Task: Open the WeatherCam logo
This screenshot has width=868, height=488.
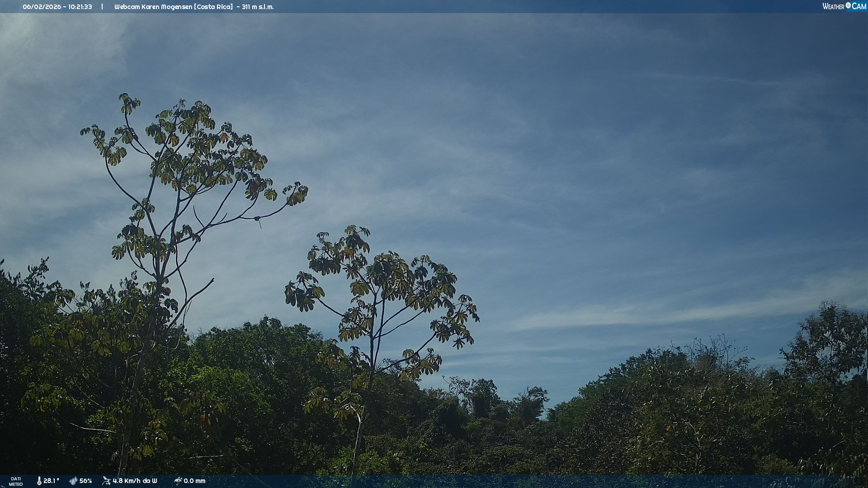Action: click(x=844, y=6)
